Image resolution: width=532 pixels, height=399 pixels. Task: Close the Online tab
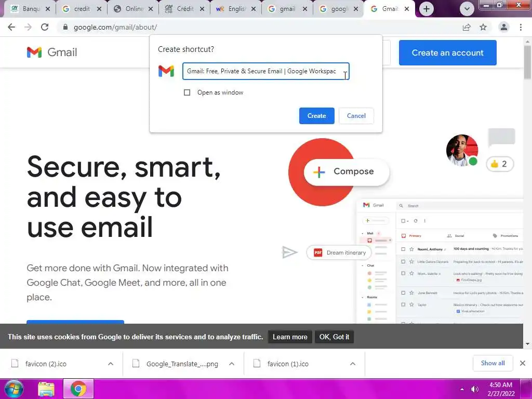pos(151,9)
